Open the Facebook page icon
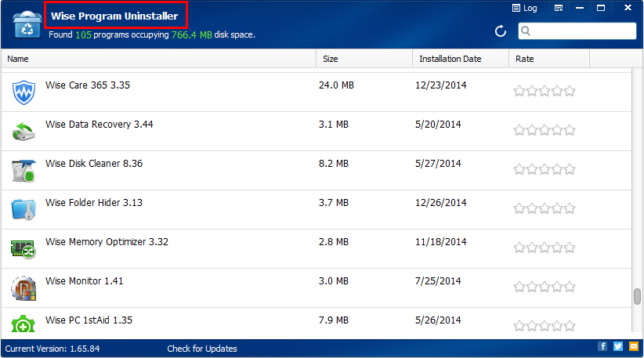Screen dimensions: 644x358 602,346
